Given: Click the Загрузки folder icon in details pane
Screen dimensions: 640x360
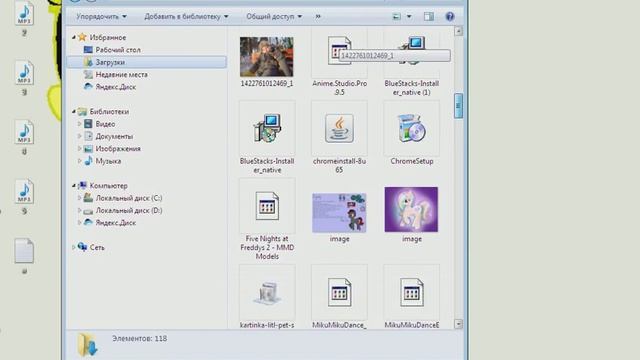Looking at the screenshot, I should pos(88,344).
